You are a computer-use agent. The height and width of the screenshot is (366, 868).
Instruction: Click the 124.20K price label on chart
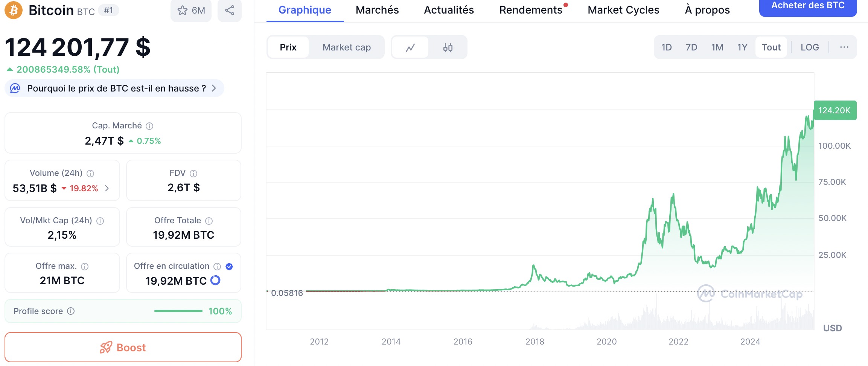pyautogui.click(x=834, y=110)
